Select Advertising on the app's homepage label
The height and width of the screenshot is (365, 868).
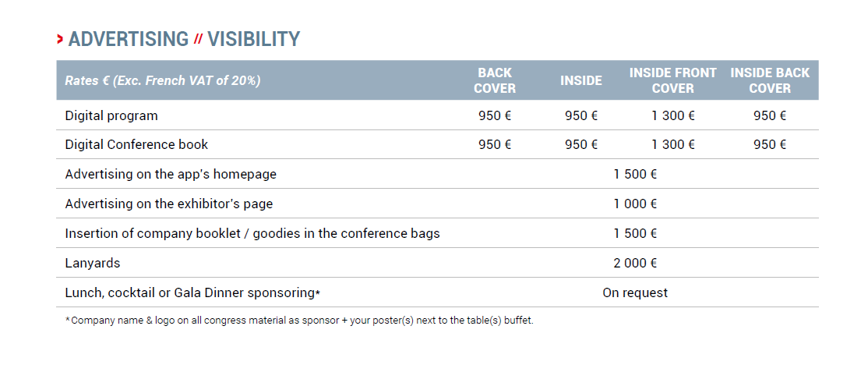(171, 174)
